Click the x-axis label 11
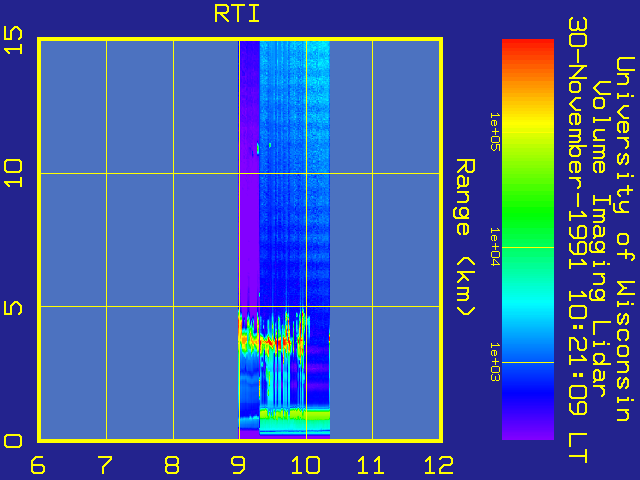This screenshot has height=480, width=640. click(x=371, y=465)
